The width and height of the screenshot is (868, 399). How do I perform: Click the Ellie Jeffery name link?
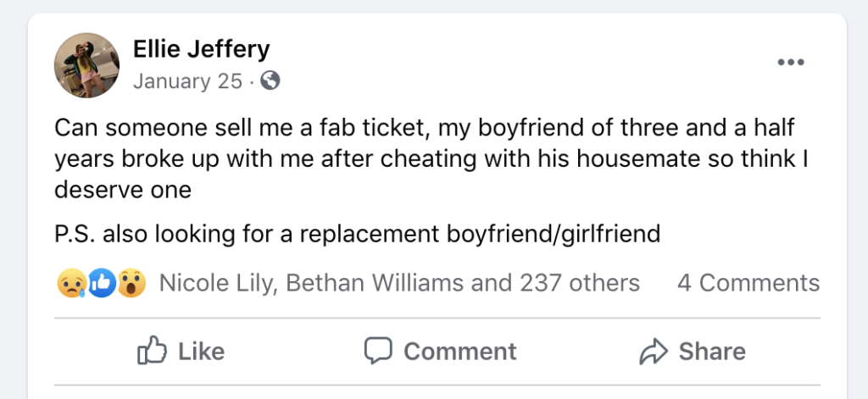click(x=201, y=49)
